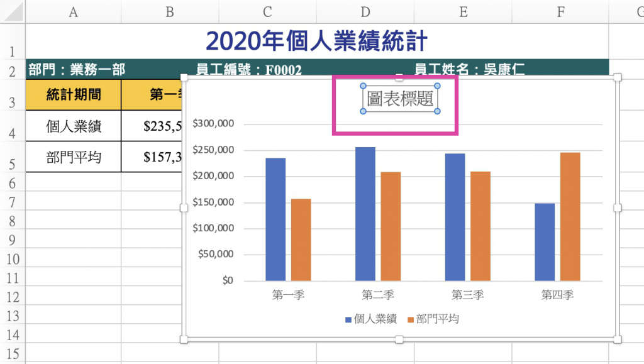Select column header F

pos(560,11)
